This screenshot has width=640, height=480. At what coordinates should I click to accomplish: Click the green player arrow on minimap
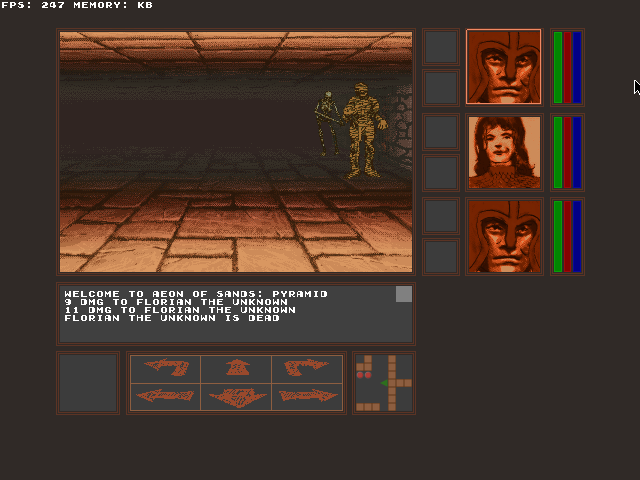coord(384,383)
